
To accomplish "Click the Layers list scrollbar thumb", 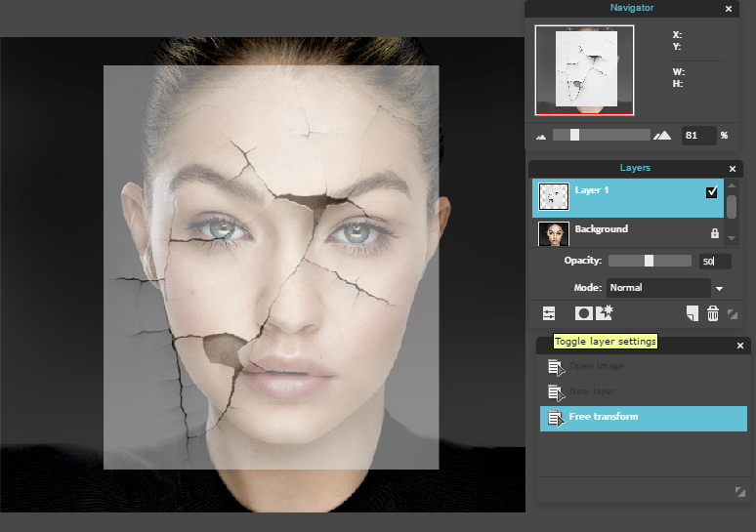I will point(732,206).
